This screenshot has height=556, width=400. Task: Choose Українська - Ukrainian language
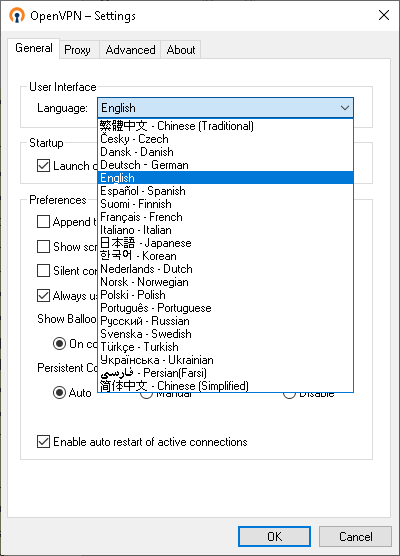click(x=226, y=360)
